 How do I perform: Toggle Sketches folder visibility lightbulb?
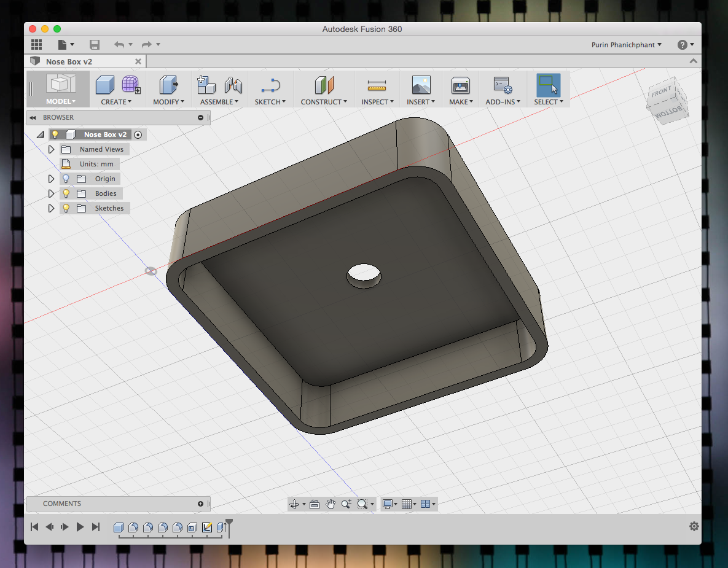(66, 208)
